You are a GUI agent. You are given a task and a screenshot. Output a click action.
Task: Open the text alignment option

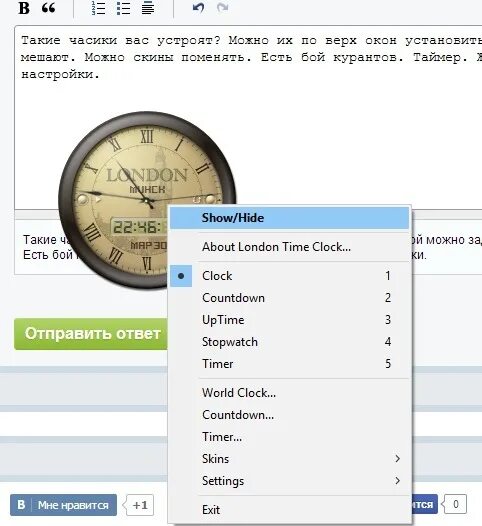pyautogui.click(x=148, y=8)
